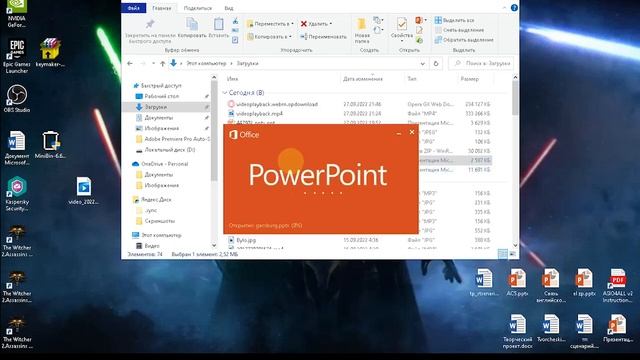Viewport: 640px width, 360px height.
Task: Select Скриншоты folder in navigation pane
Action: (x=155, y=221)
